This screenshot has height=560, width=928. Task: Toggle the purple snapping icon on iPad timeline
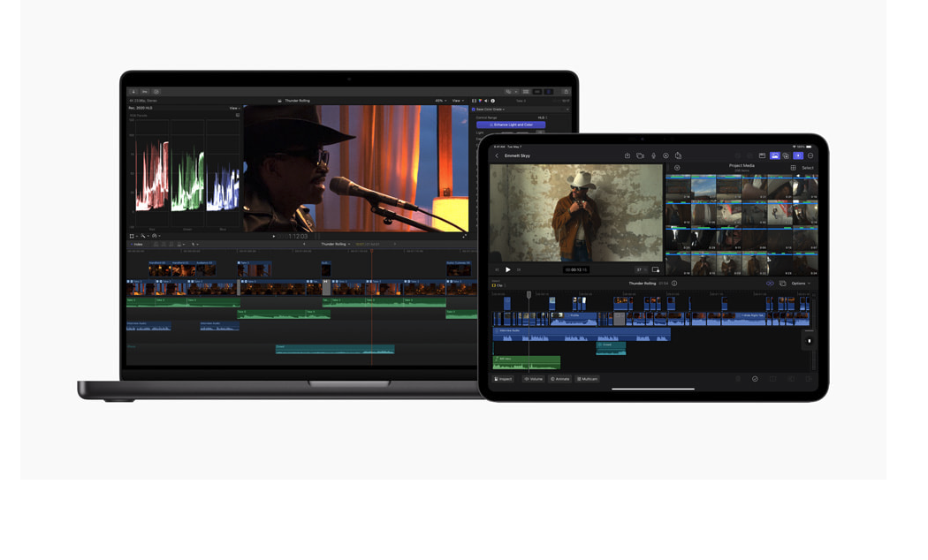pyautogui.click(x=770, y=284)
